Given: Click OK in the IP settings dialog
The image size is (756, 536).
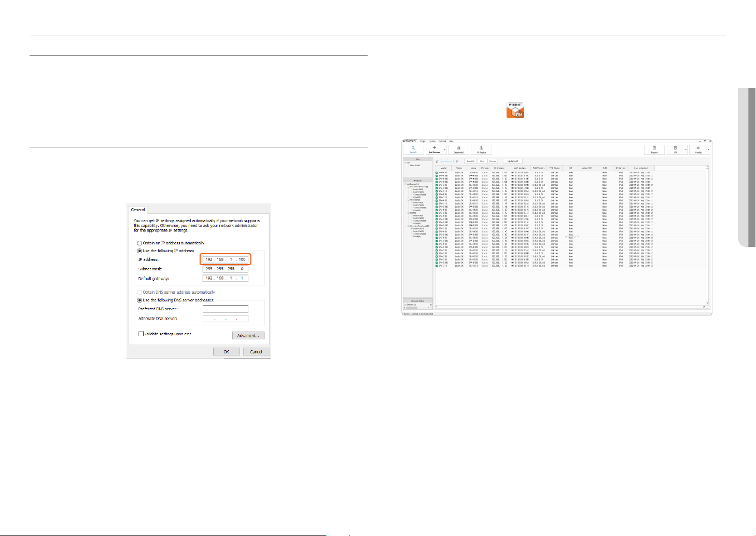Looking at the screenshot, I should click(x=227, y=352).
